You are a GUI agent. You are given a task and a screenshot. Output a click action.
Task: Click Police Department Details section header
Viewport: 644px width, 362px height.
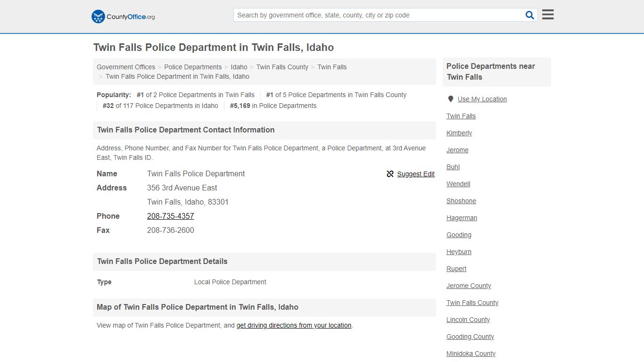click(x=264, y=262)
